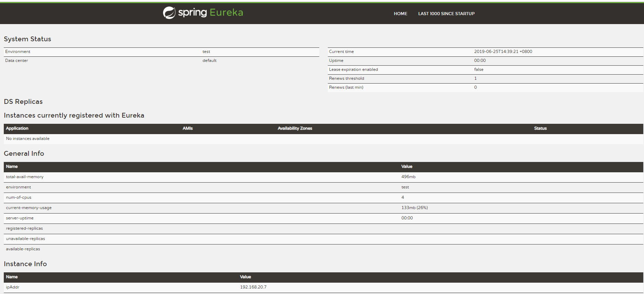Click the 'Status' column header
Image resolution: width=644 pixels, height=294 pixels.
(540, 128)
